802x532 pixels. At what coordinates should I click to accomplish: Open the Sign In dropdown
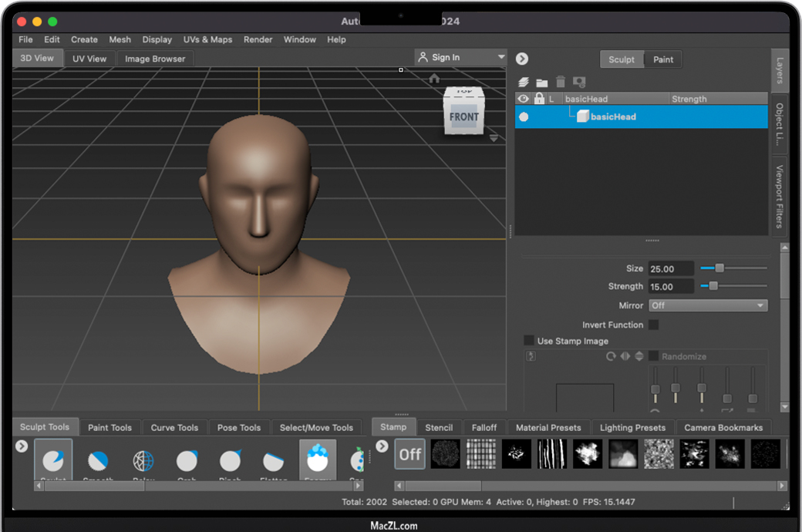tap(460, 57)
